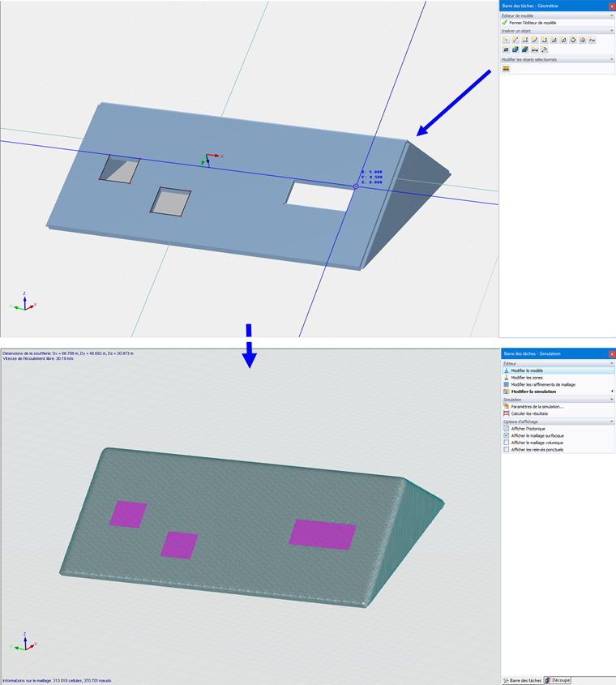Viewport: 616px width, 685px height.
Task: Switch to the Découpe tab
Action: tap(557, 680)
